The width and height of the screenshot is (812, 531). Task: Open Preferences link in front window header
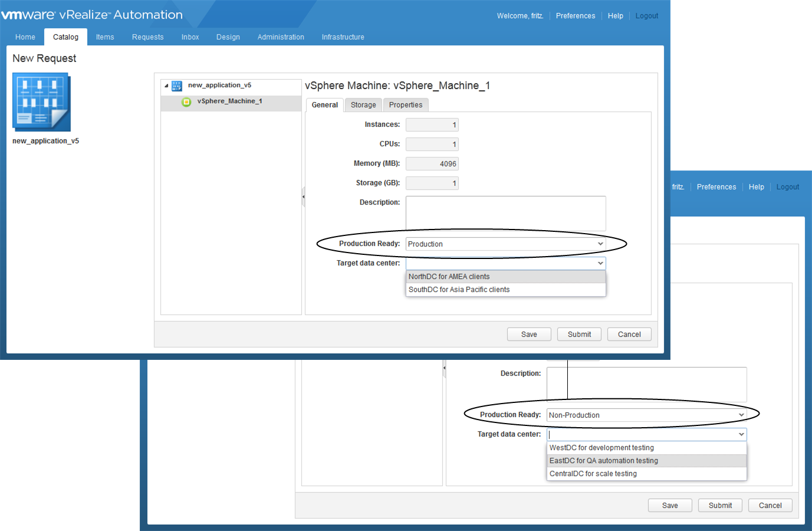click(x=576, y=16)
